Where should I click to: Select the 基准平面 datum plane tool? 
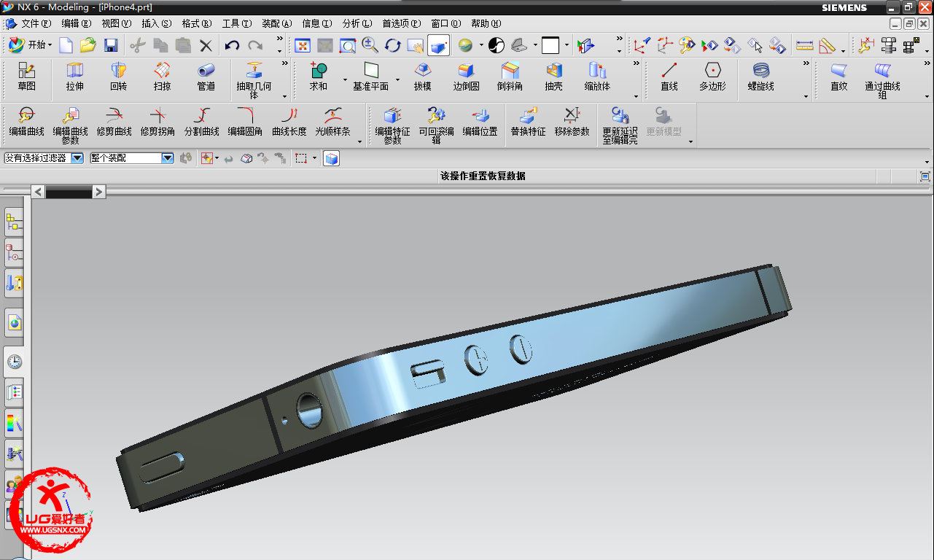click(371, 77)
